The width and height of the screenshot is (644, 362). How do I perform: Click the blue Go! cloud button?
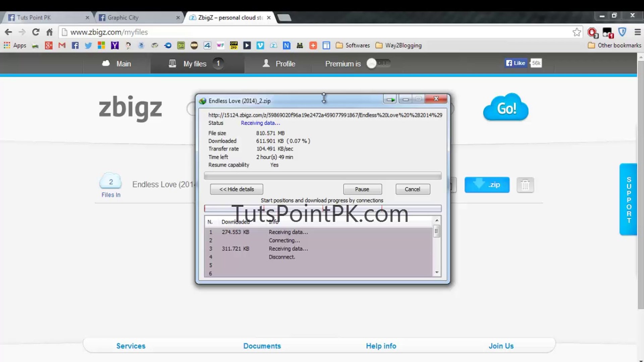(506, 107)
